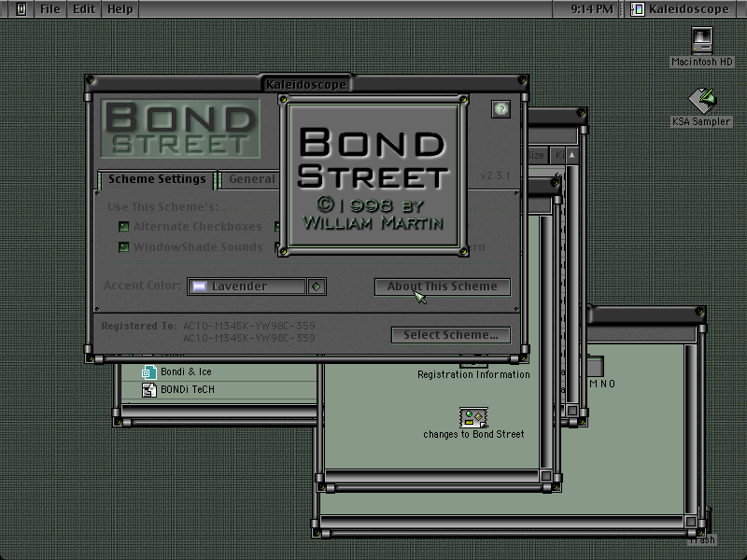
Task: Dismiss the Bond Street copyright splash panel
Action: pyautogui.click(x=373, y=175)
